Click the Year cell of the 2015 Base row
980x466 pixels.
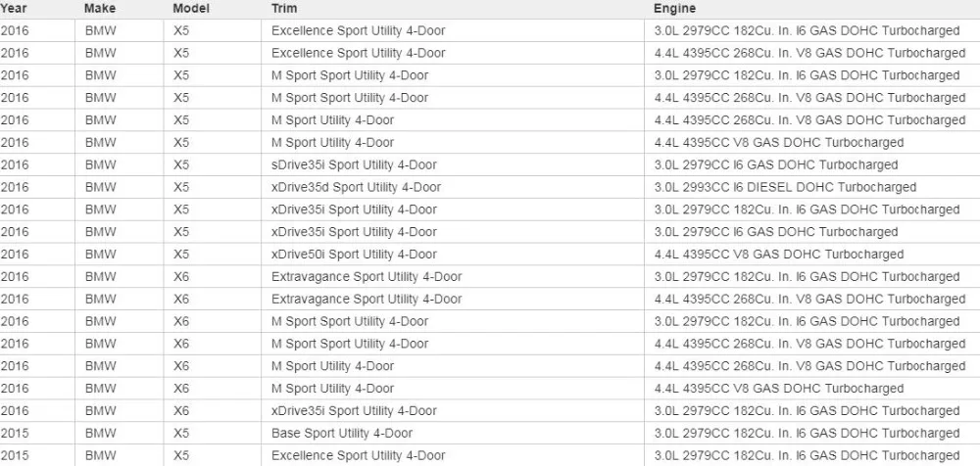(15, 434)
